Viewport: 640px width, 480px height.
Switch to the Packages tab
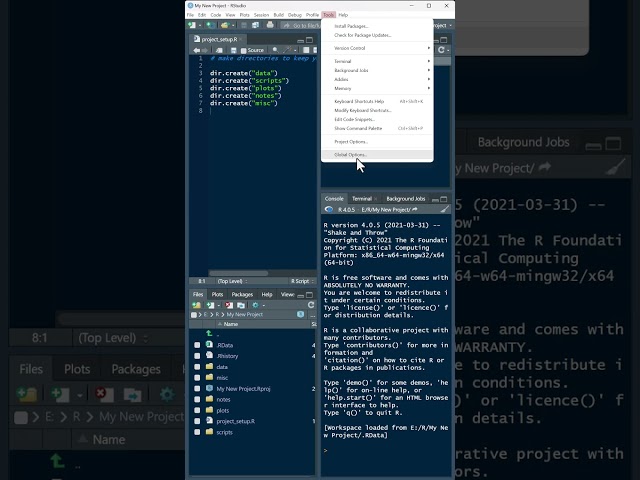click(242, 295)
